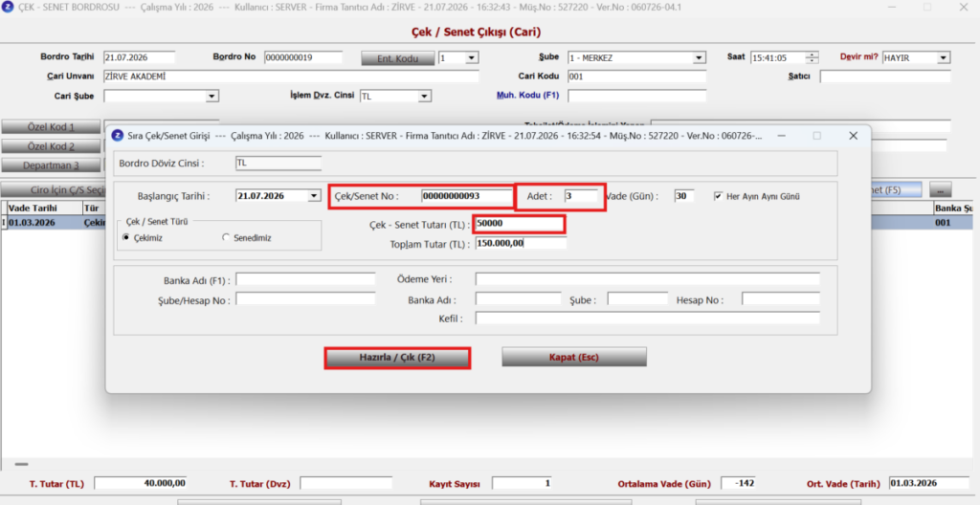Click the Kefil input field
The image size is (980, 505).
tap(647, 318)
